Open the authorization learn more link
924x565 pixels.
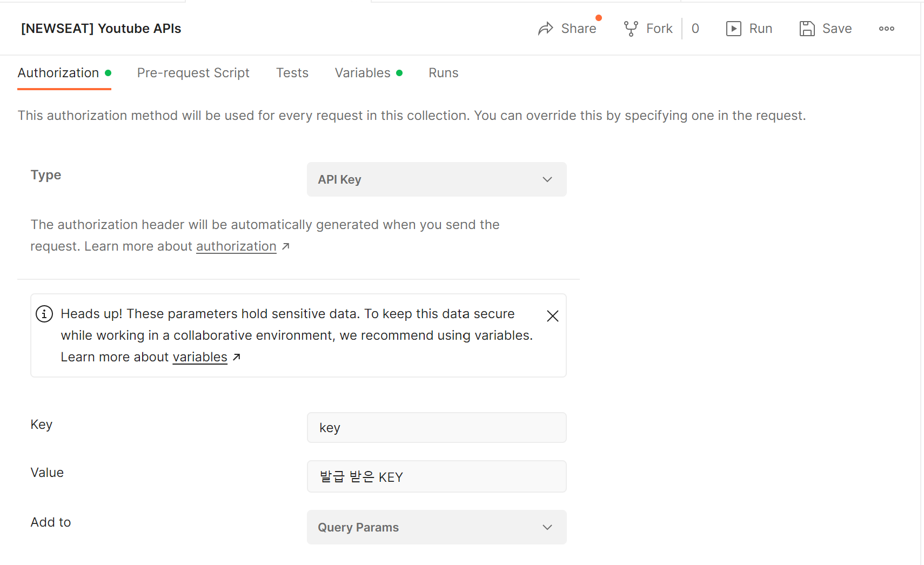click(236, 246)
